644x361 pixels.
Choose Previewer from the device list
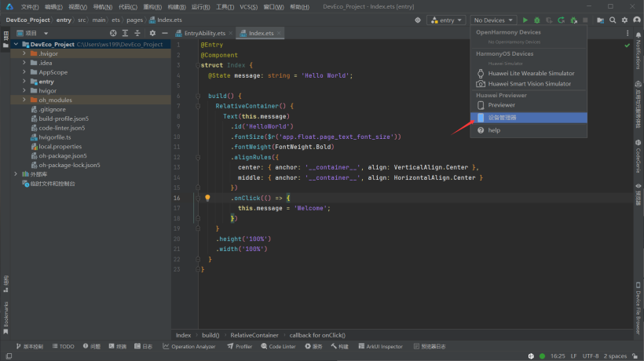(x=529, y=105)
